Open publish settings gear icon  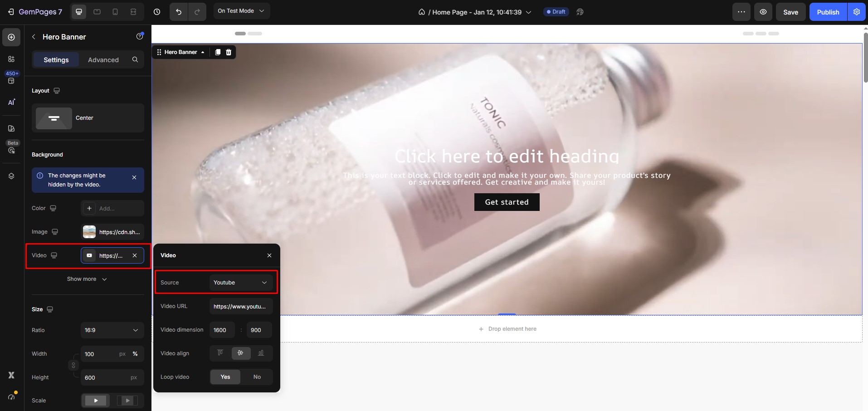857,12
